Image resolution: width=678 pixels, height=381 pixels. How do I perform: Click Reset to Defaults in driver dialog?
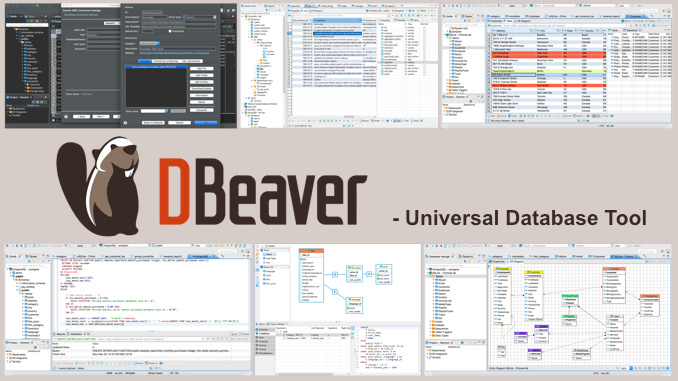pyautogui.click(x=153, y=122)
